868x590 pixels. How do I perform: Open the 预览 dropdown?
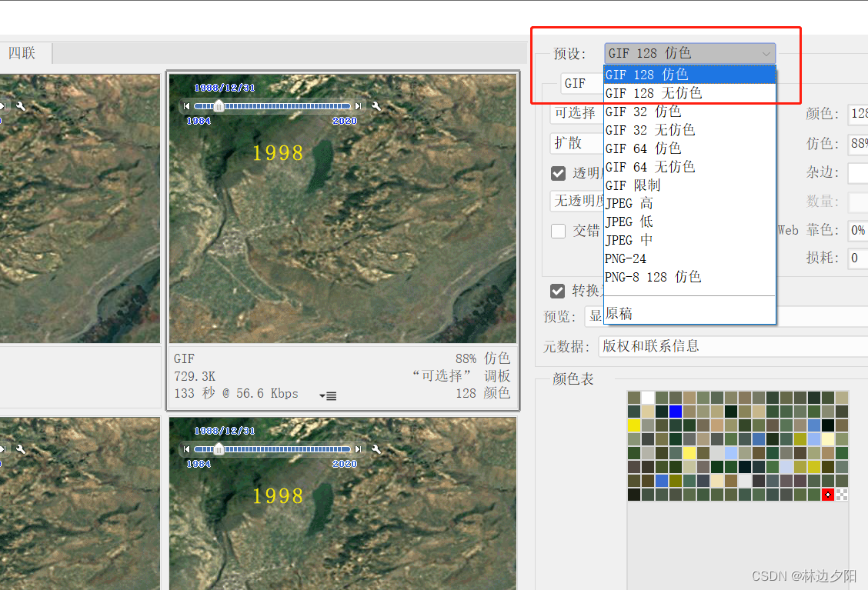[594, 316]
